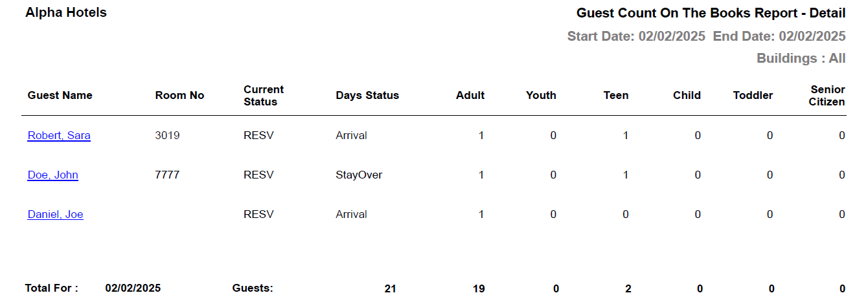The height and width of the screenshot is (304, 868).
Task: Click the Days Status column header
Action: coord(367,96)
